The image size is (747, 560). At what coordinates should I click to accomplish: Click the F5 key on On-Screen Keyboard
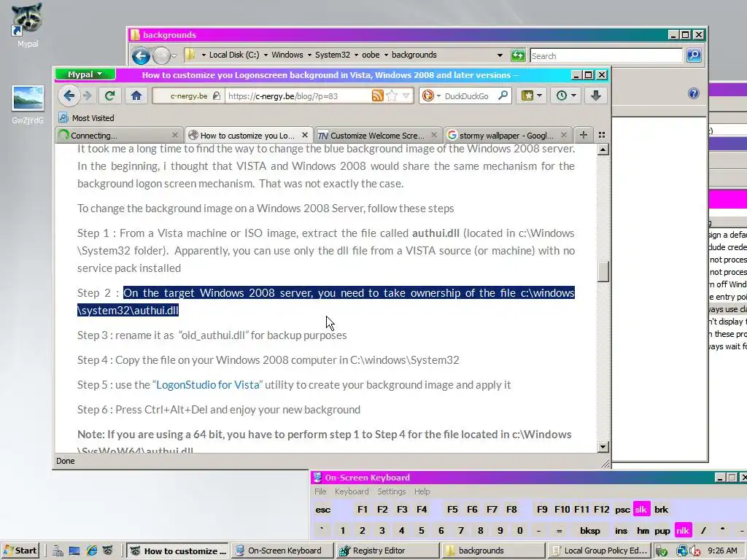click(x=452, y=510)
